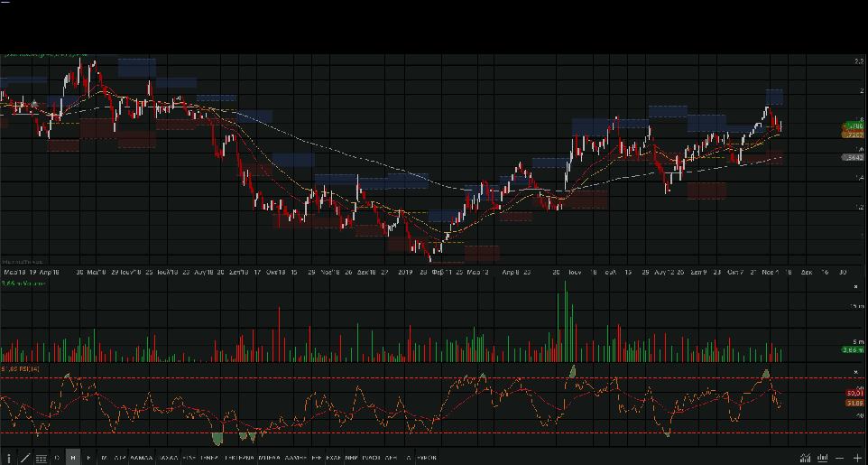This screenshot has height=465, width=868.
Task: Close the Volume indicator panel
Action: pyautogui.click(x=855, y=286)
